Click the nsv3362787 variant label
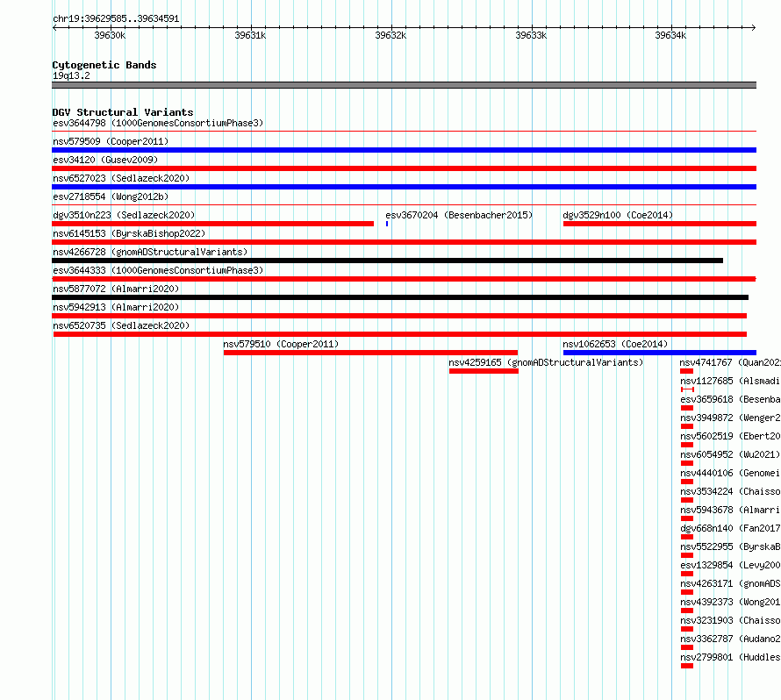The width and height of the screenshot is (781, 700). pos(730,639)
